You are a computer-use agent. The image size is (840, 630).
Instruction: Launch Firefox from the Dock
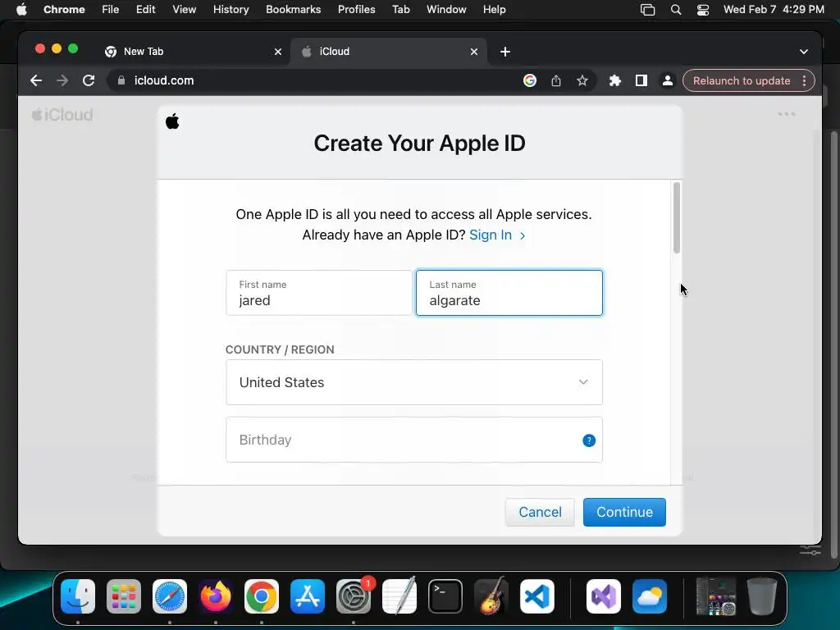pyautogui.click(x=216, y=596)
